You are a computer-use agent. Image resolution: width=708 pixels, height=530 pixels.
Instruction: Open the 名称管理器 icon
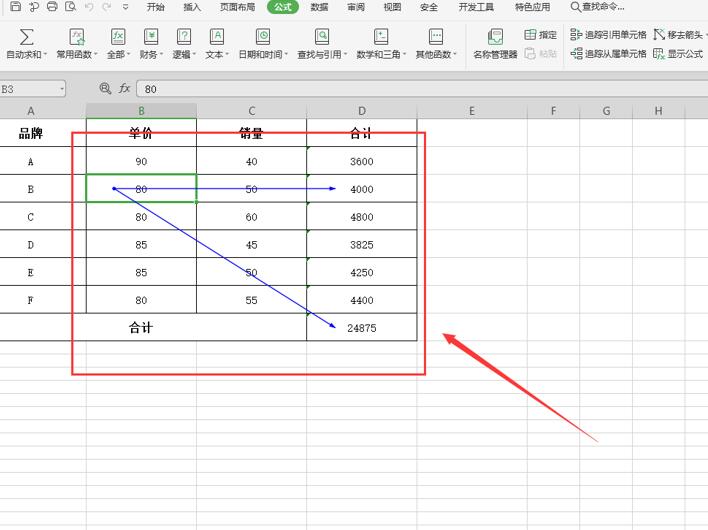[x=495, y=37]
